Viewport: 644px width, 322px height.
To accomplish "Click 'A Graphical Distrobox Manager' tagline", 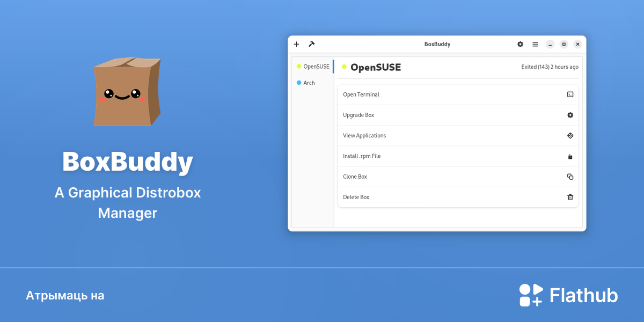I will tap(128, 203).
